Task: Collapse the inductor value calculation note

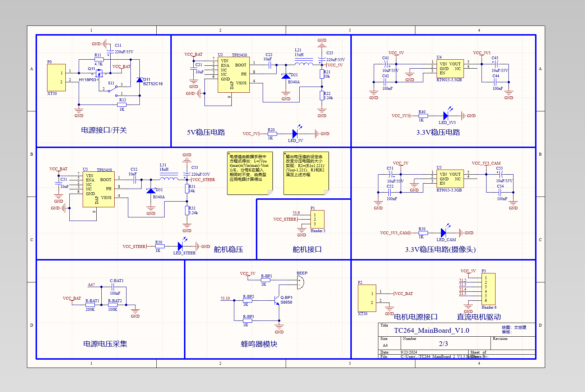Action: pos(230,153)
